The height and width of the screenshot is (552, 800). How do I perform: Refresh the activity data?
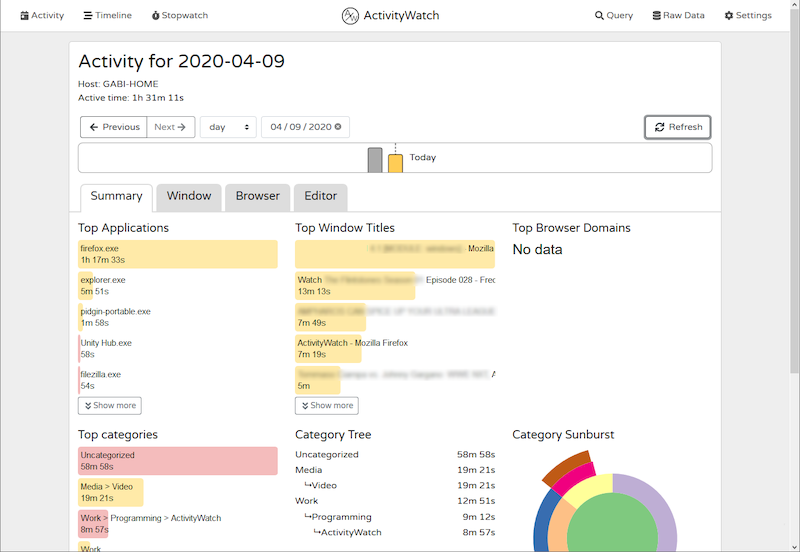pyautogui.click(x=678, y=127)
